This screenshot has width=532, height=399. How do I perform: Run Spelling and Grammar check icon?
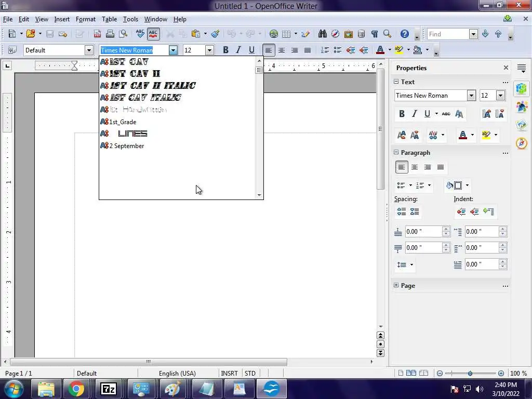140,34
